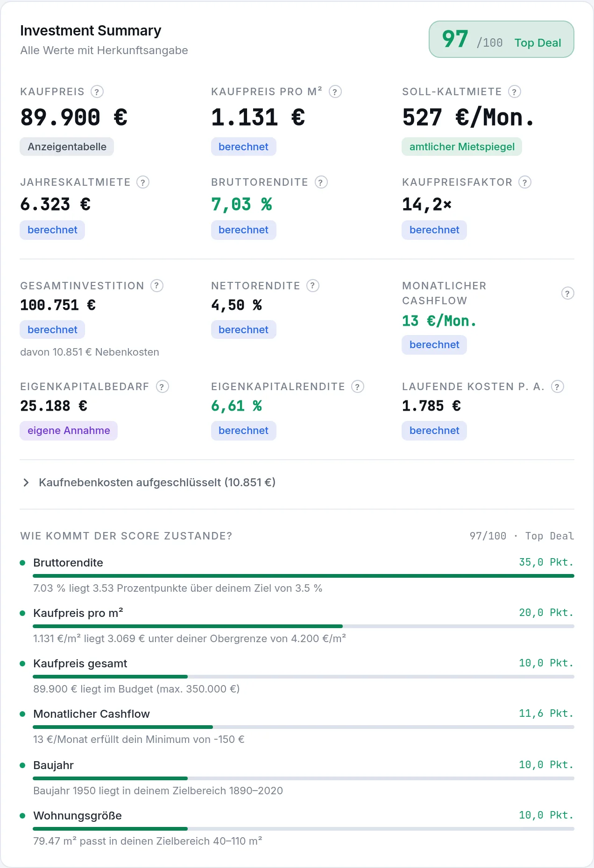Viewport: 594px width, 868px height.
Task: Click berechnet tag under Laufende Kosten
Action: point(434,430)
